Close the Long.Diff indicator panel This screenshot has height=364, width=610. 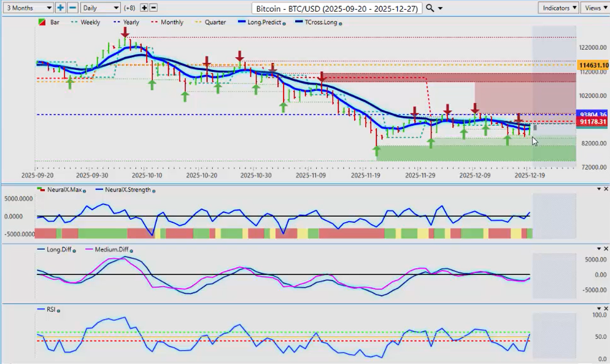point(605,249)
